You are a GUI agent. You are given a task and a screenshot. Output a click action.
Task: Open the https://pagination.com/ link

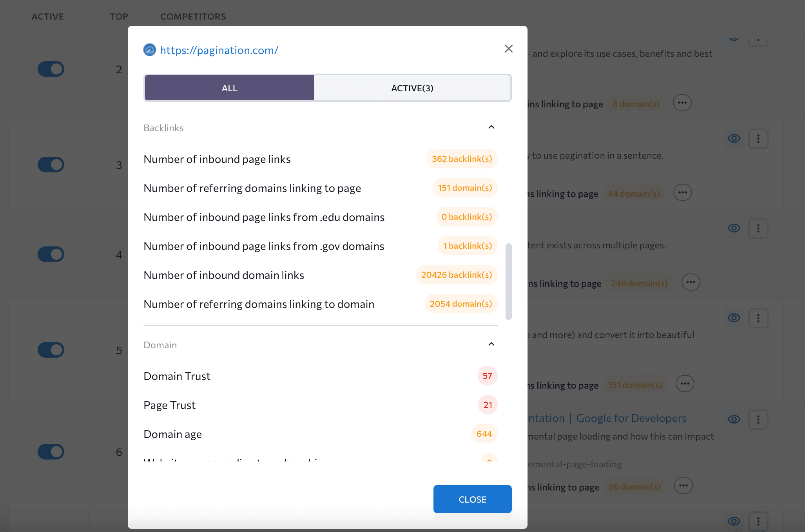(x=219, y=50)
